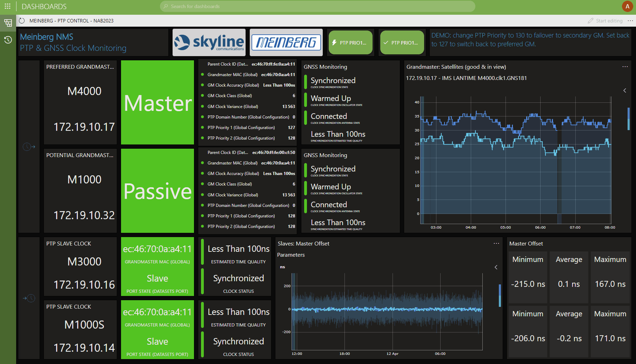Click the Minimum -215.0 ns value
Viewport: 636px width, 364px height.
point(528,284)
